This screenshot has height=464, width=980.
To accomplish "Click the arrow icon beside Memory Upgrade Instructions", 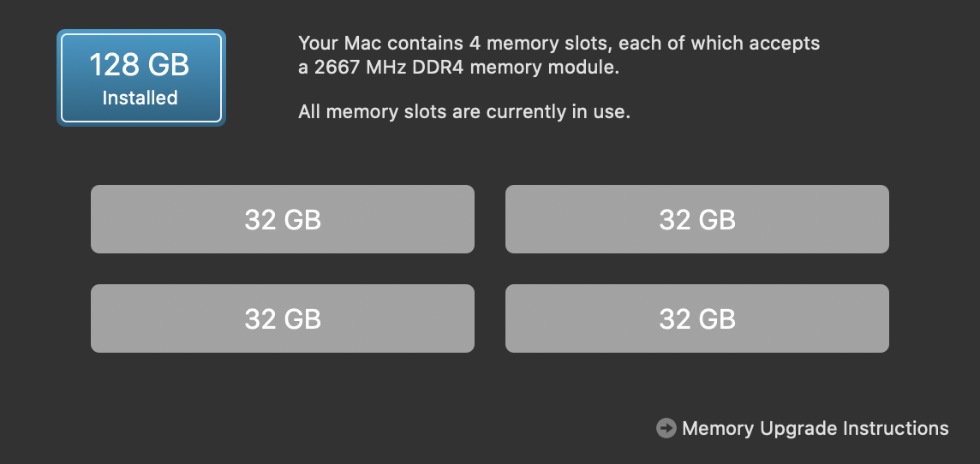I will point(666,428).
